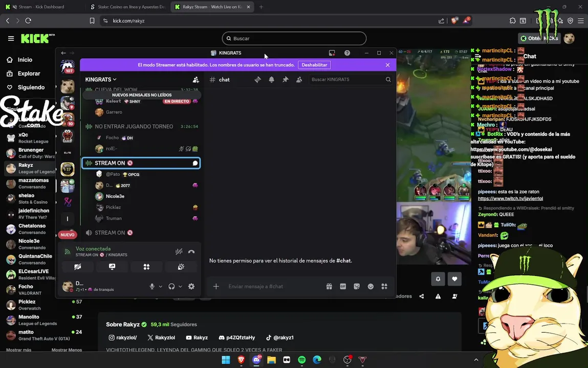Screen dimensions: 588x368
Task: Show pinned messages in Discord chat
Action: tap(286, 79)
